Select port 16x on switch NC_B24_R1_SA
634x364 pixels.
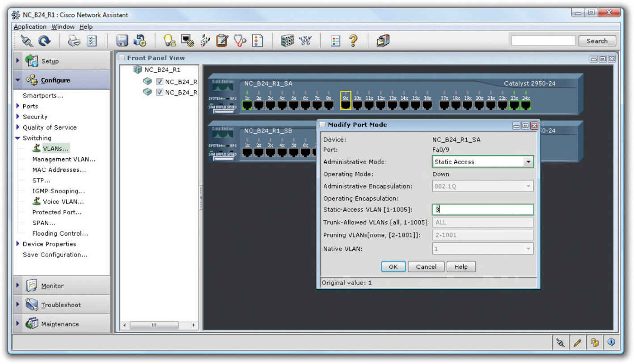427,105
